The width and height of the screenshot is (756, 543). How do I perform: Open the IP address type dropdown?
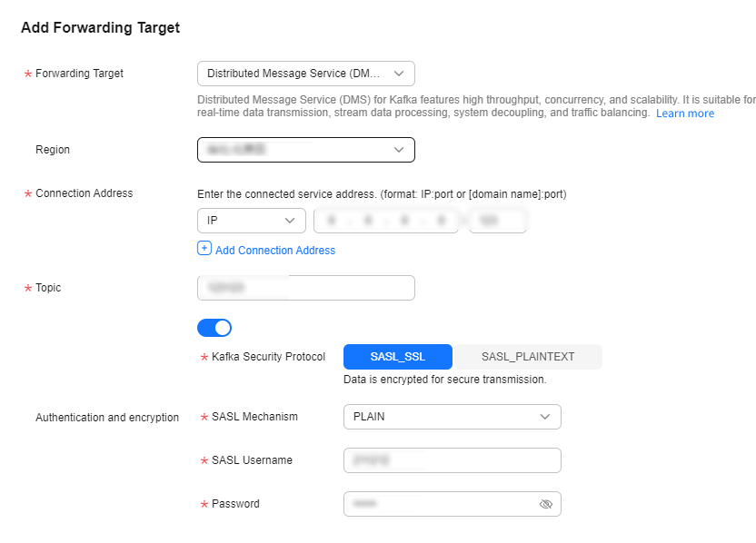point(252,221)
